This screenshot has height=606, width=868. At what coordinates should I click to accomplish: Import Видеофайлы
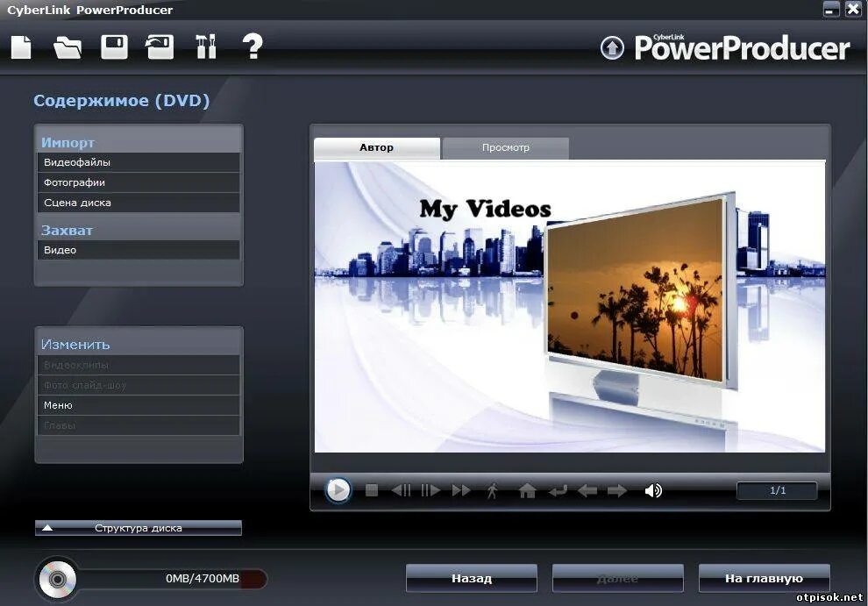[139, 162]
